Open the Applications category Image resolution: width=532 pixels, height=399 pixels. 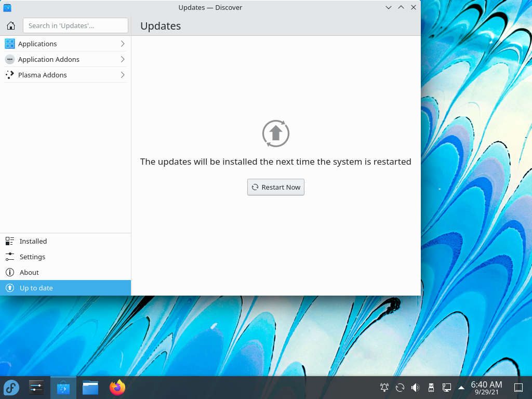point(65,44)
